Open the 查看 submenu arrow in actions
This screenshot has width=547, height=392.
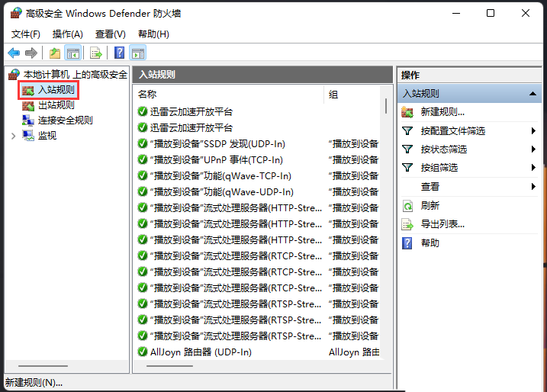tap(533, 187)
